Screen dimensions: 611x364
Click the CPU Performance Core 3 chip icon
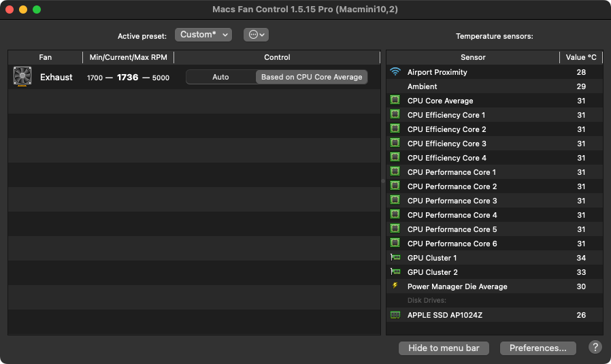[x=395, y=200]
